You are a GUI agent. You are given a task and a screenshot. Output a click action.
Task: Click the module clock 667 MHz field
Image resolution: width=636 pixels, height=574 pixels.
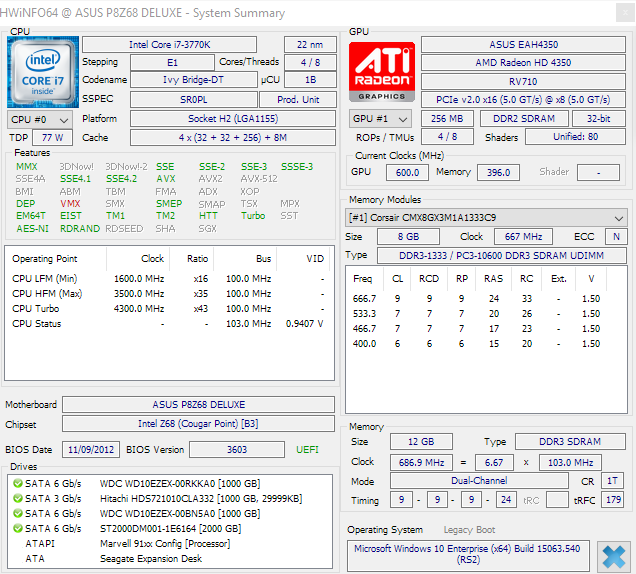click(523, 236)
